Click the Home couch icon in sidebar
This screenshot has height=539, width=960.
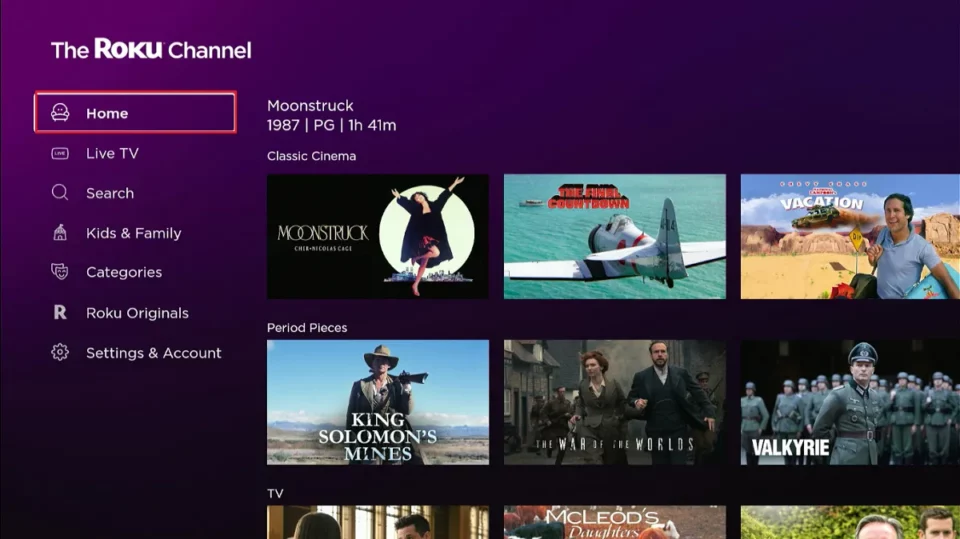coord(60,113)
